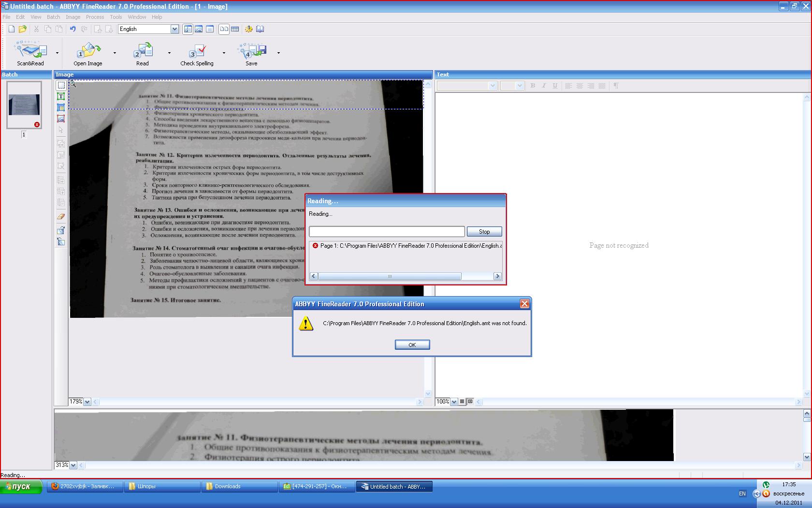
Task: Toggle the Image window view button
Action: click(199, 29)
